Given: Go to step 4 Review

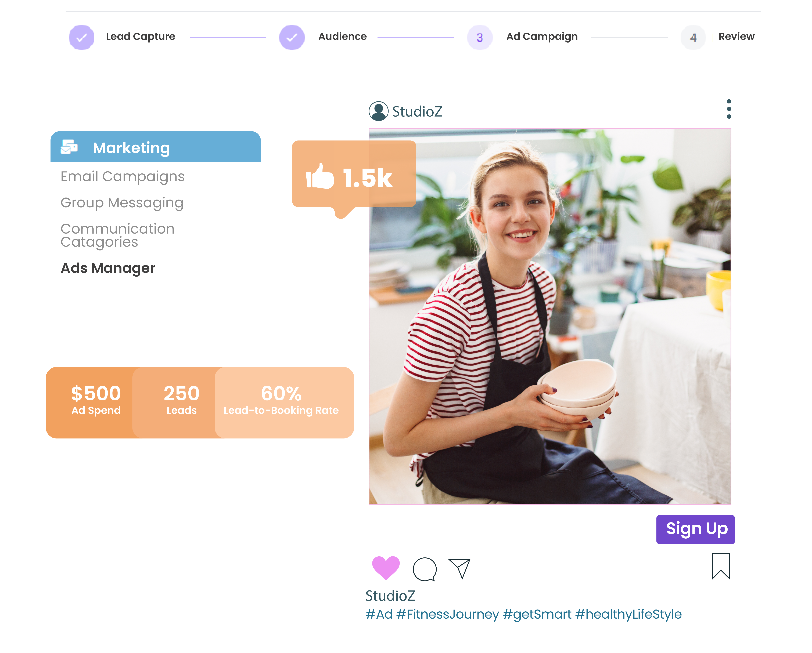Looking at the screenshot, I should click(693, 37).
